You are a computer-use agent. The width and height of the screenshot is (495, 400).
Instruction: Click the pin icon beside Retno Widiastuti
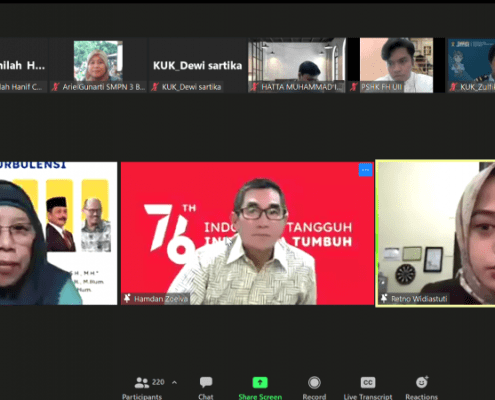[384, 298]
